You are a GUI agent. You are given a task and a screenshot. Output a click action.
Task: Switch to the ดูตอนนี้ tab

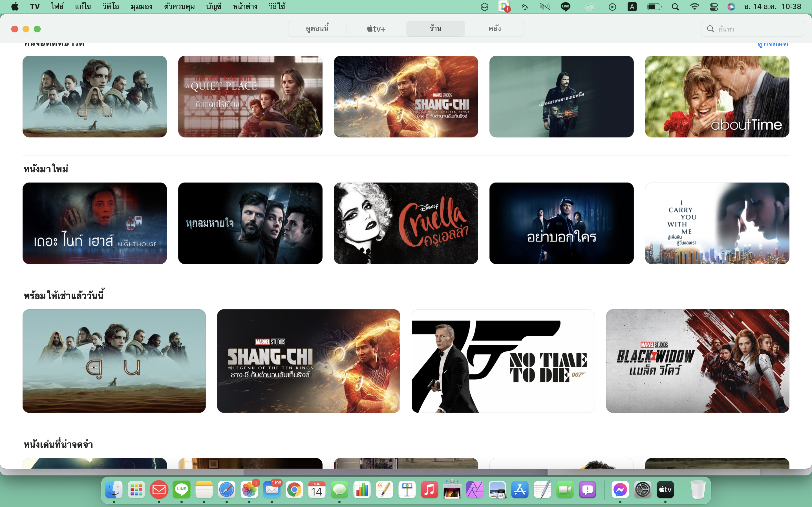pos(317,29)
